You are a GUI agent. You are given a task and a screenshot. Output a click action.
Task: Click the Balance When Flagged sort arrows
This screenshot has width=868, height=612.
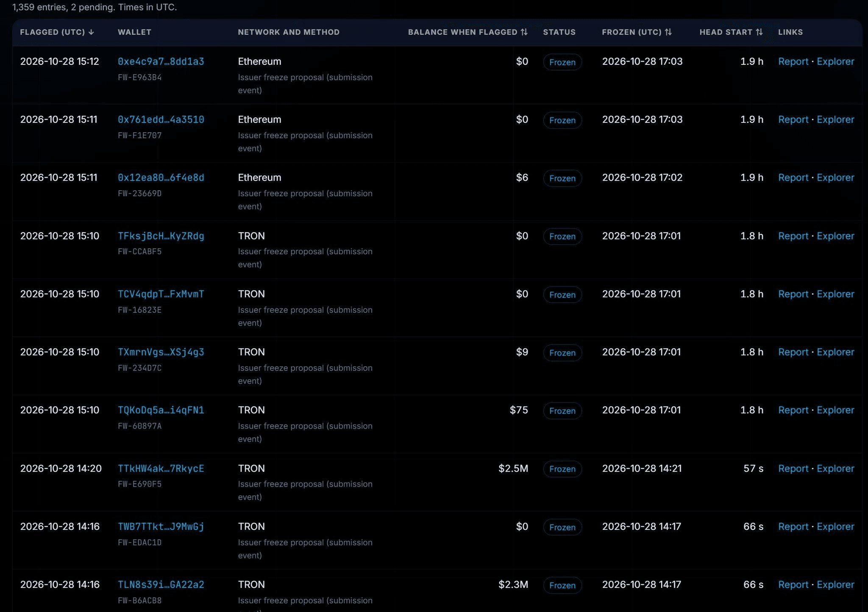tap(524, 32)
